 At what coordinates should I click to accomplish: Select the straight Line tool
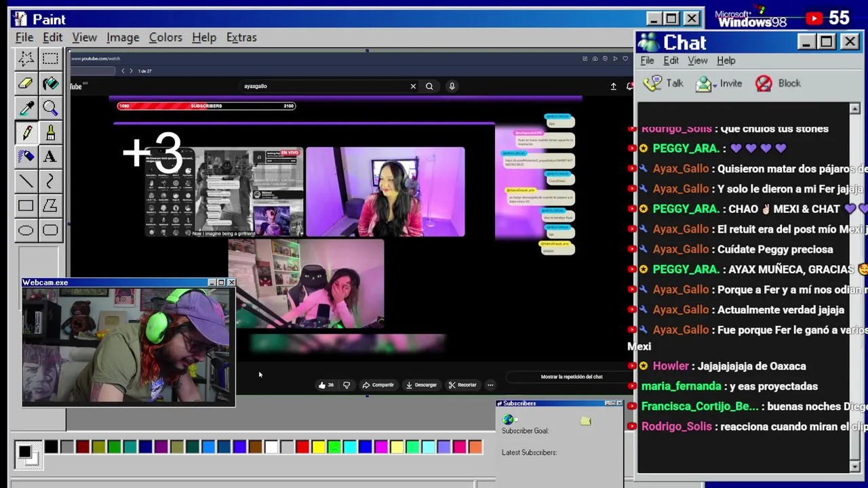tap(26, 180)
